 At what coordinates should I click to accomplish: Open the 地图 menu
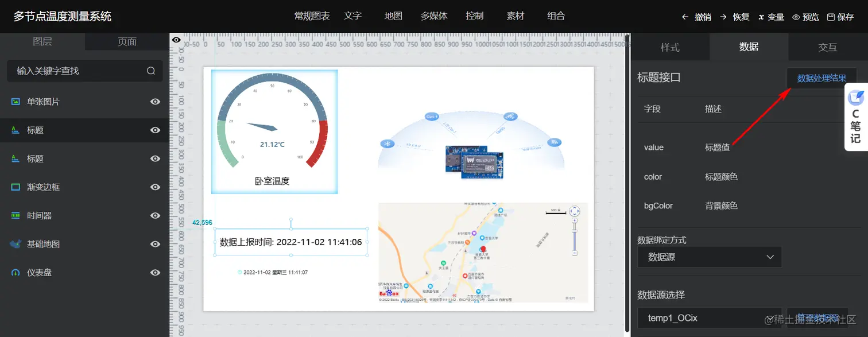tap(393, 16)
